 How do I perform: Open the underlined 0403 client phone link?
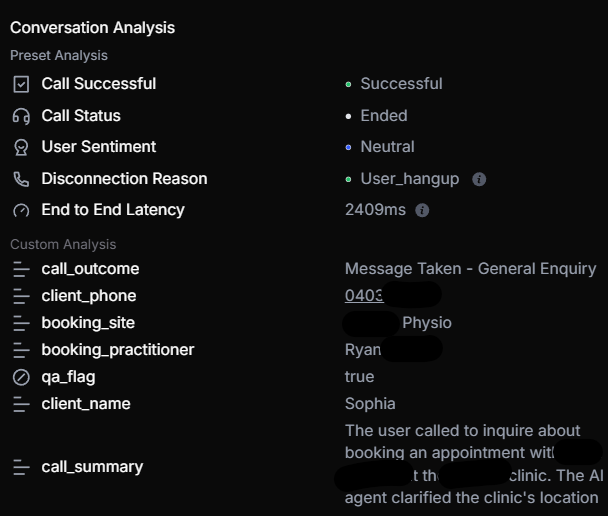pos(364,296)
